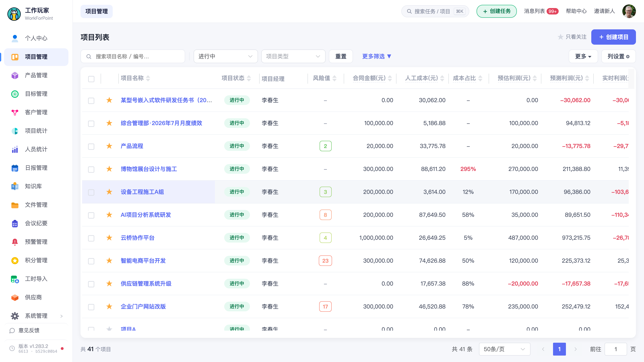Open the 项目类型 dropdown

(293, 57)
